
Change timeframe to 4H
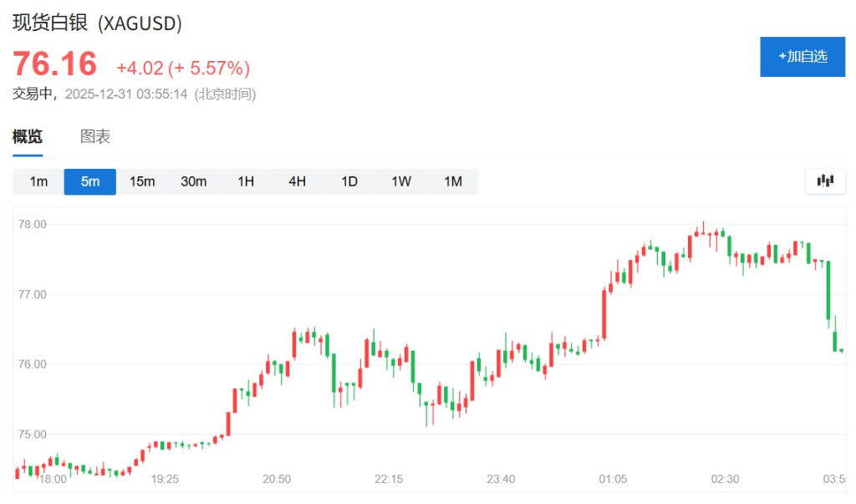pos(298,181)
